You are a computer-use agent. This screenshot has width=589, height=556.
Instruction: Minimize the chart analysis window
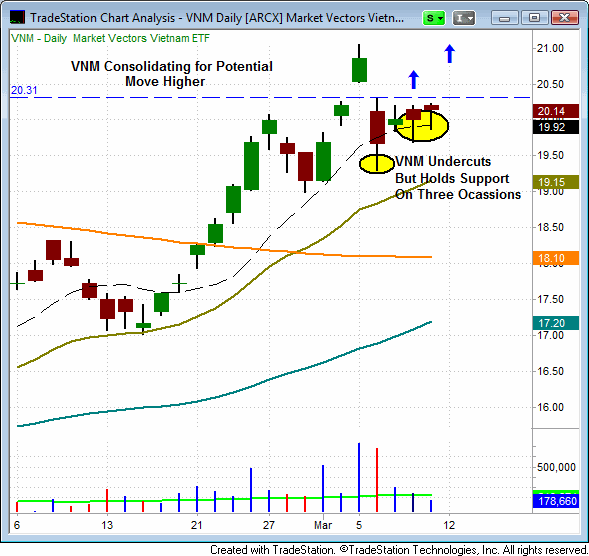(x=504, y=18)
